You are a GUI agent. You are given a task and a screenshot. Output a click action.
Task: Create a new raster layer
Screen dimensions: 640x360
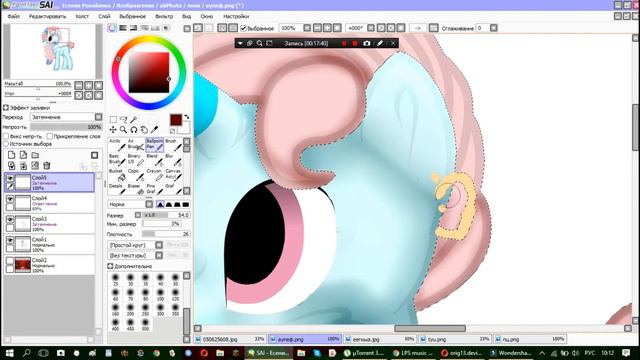(11, 155)
